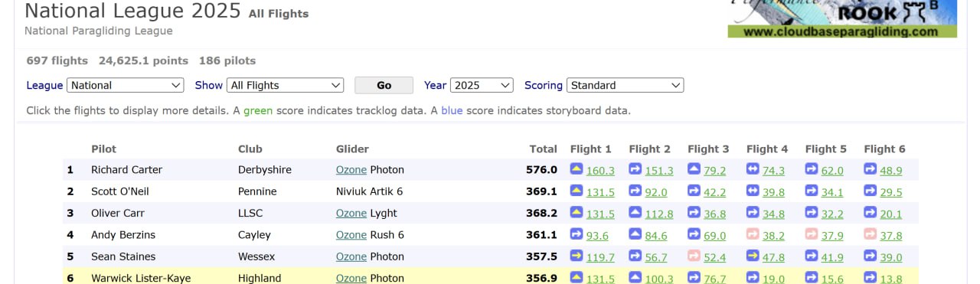
Task: Open the League dropdown showing National
Action: pos(126,85)
